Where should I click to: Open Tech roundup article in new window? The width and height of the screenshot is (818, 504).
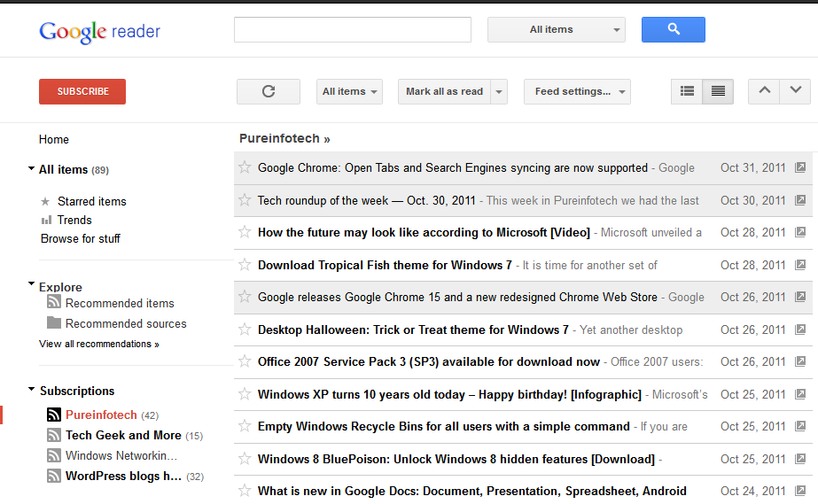[x=799, y=200]
